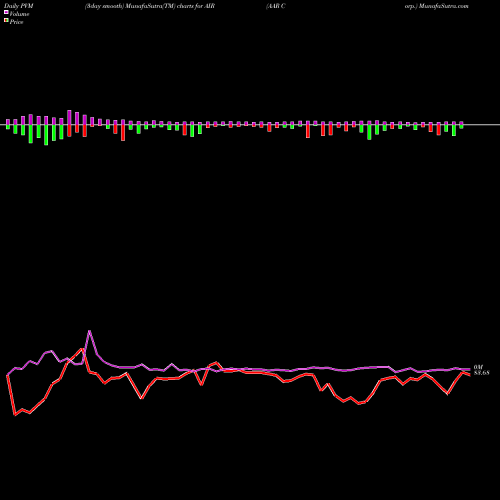The height and width of the screenshot is (500, 500).
Task: Click the Price legend color swatch
Action: tap(6, 21)
